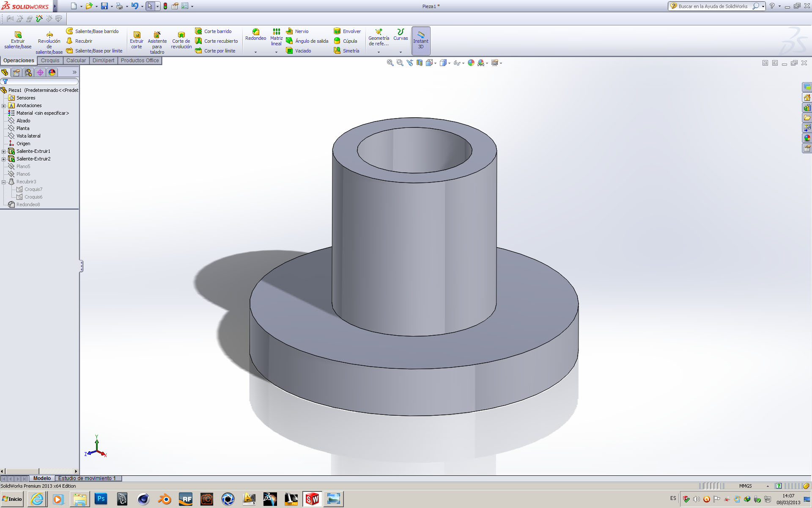
Task: Click the Undo arrow icon
Action: pyautogui.click(x=134, y=6)
